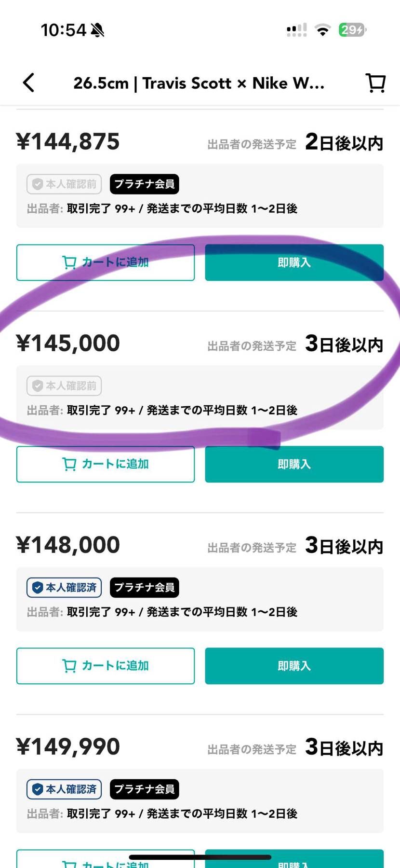Tap the cellular signal indicator

(x=295, y=29)
